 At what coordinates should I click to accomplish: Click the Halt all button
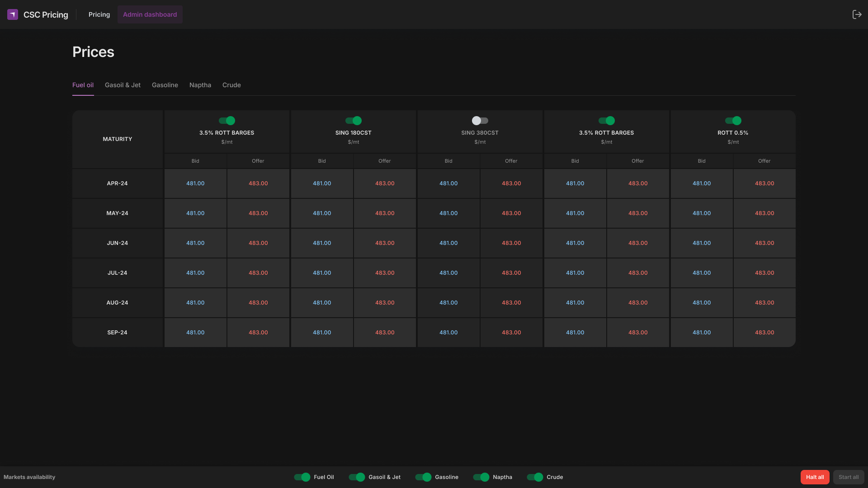point(815,477)
